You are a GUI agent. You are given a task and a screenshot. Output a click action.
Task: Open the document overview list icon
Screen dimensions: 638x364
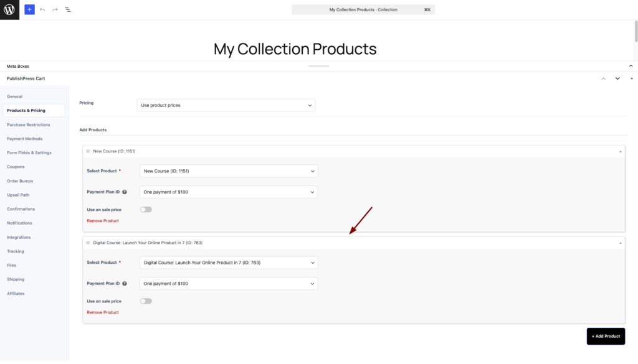67,9
